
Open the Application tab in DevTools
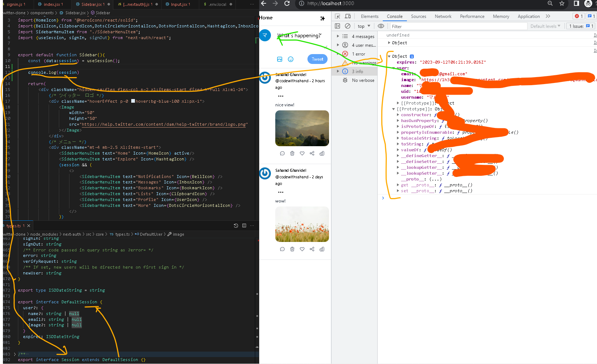(x=529, y=16)
